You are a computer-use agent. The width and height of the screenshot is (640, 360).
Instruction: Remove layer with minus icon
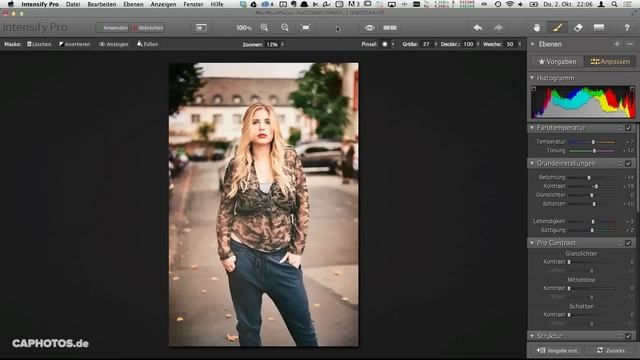click(x=630, y=44)
